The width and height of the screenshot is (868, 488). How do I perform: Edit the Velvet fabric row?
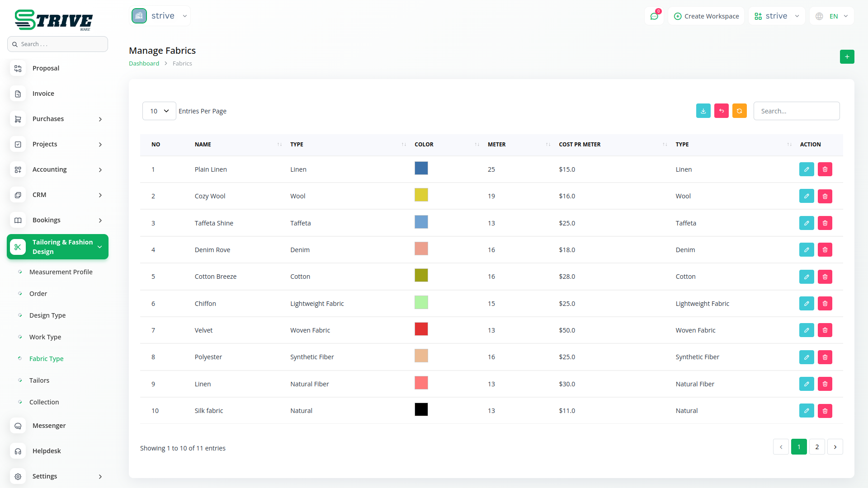[x=806, y=330]
